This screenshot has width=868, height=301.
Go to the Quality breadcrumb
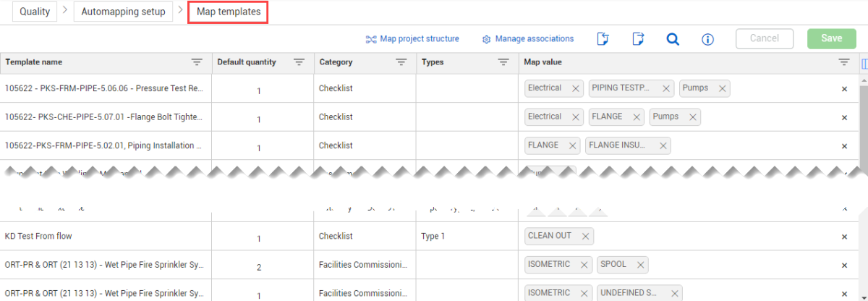coord(35,12)
